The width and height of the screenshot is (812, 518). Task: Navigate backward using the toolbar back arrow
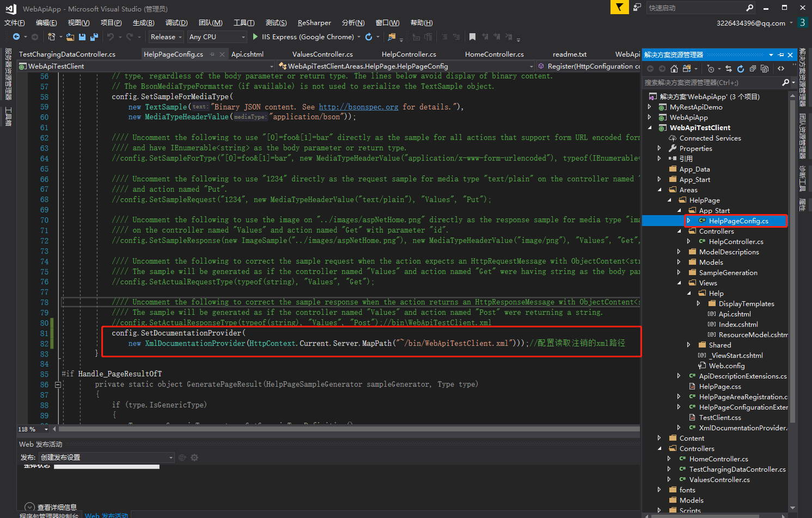(16, 37)
